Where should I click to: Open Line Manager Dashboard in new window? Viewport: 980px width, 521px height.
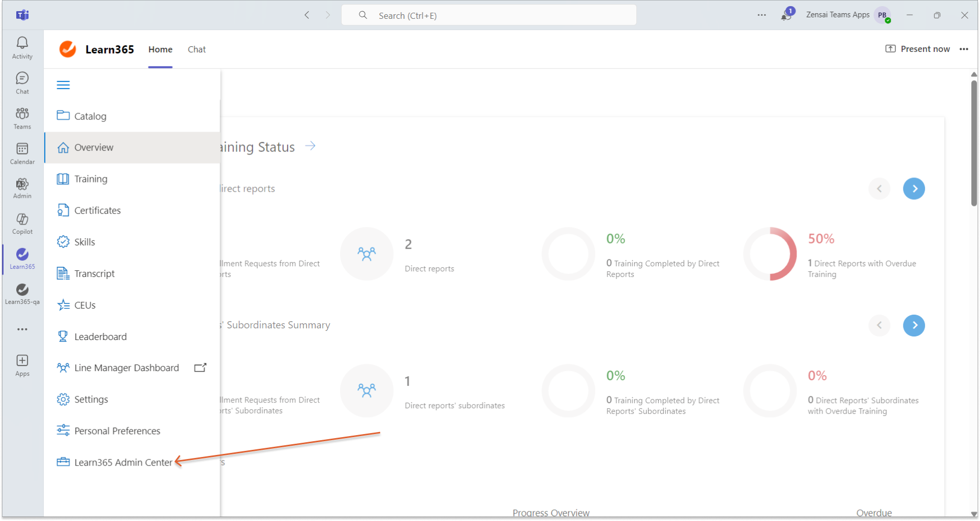200,367
